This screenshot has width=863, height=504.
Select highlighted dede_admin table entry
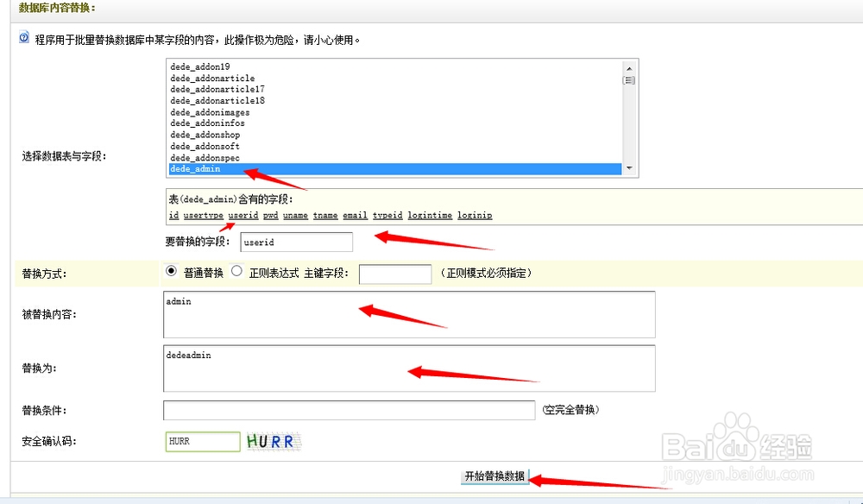tap(394, 169)
